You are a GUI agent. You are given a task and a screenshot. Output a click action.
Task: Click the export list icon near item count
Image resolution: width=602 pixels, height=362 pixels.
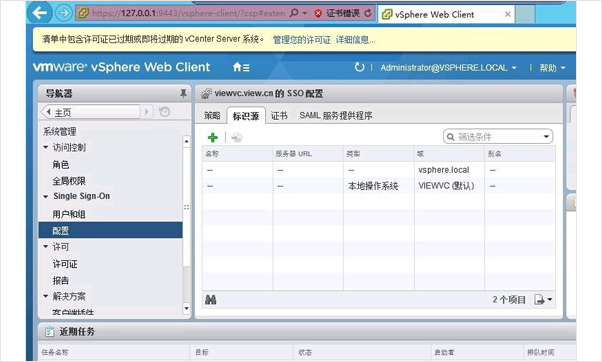543,300
